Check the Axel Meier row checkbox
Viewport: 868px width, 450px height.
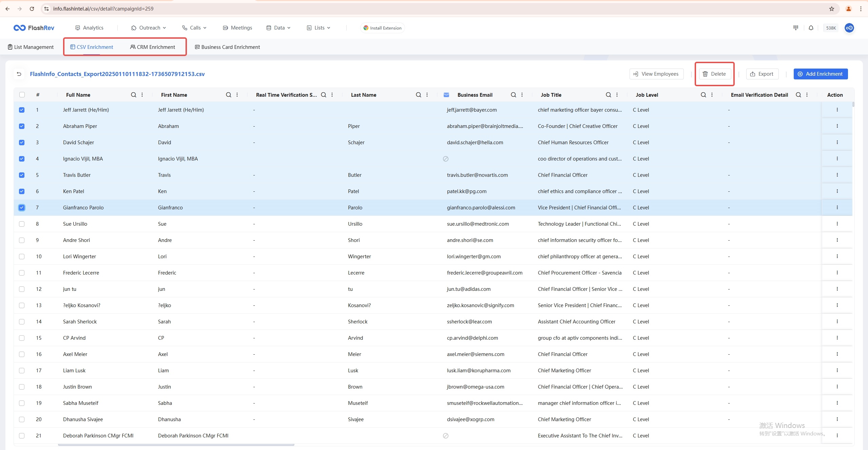click(x=22, y=354)
